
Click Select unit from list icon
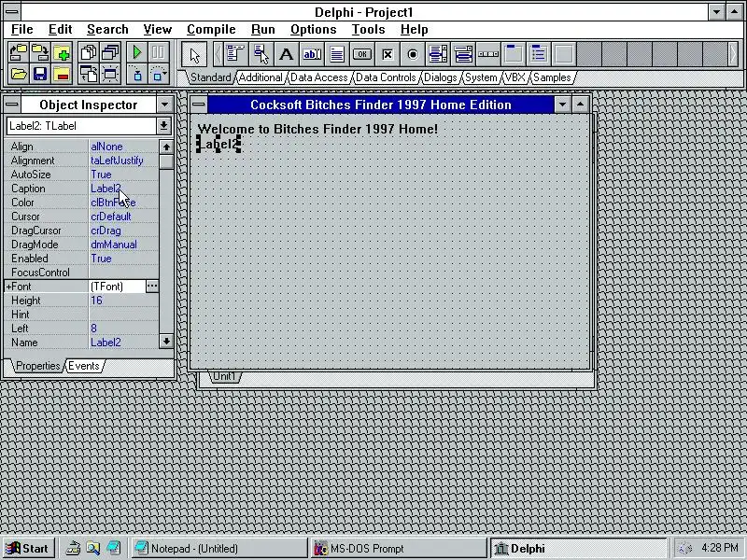[x=88, y=53]
